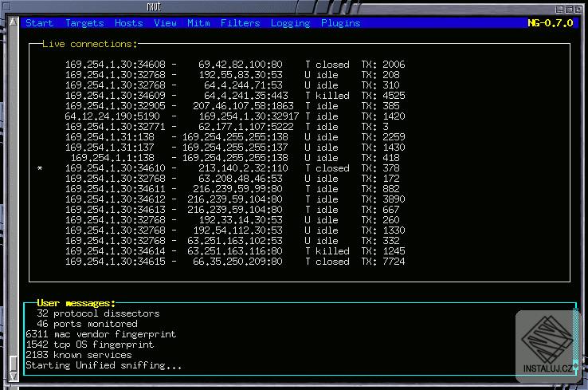Select killed connection to 63.251.163.116:80
The image size is (588, 390).
point(235,250)
